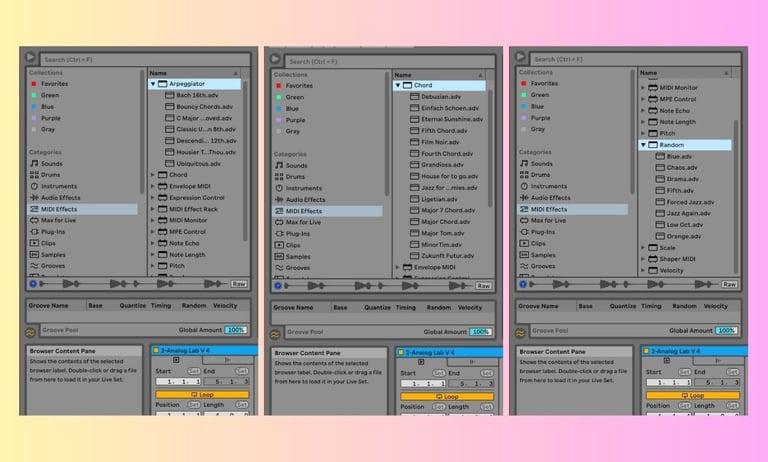Toggle Raw preview mode in Random panel
Screen dimensions: 768x462
click(729, 284)
